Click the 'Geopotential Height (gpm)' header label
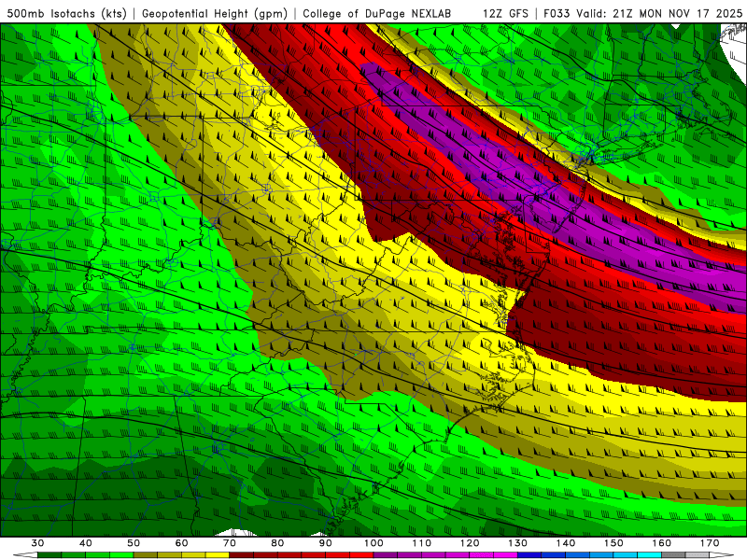Image resolution: width=747 pixels, height=560 pixels. pos(215,13)
